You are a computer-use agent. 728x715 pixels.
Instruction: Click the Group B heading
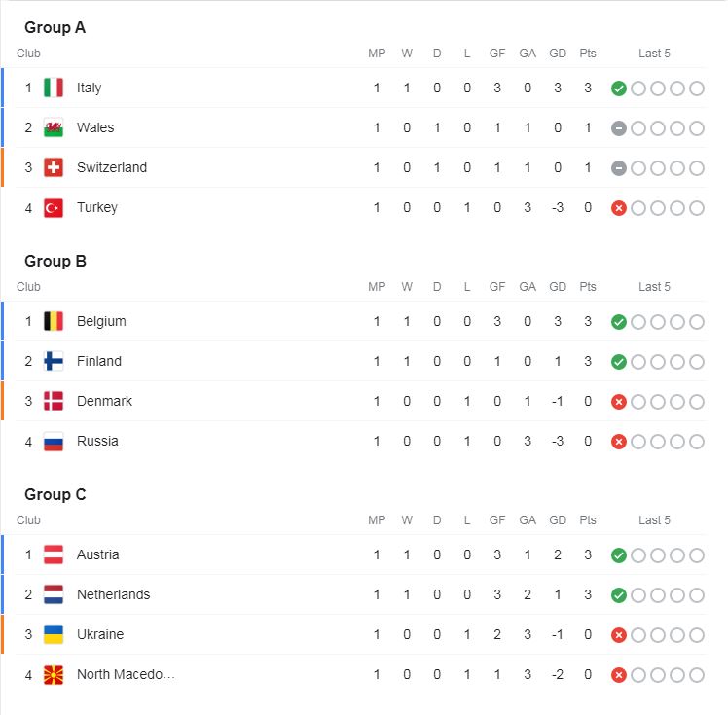click(x=55, y=261)
